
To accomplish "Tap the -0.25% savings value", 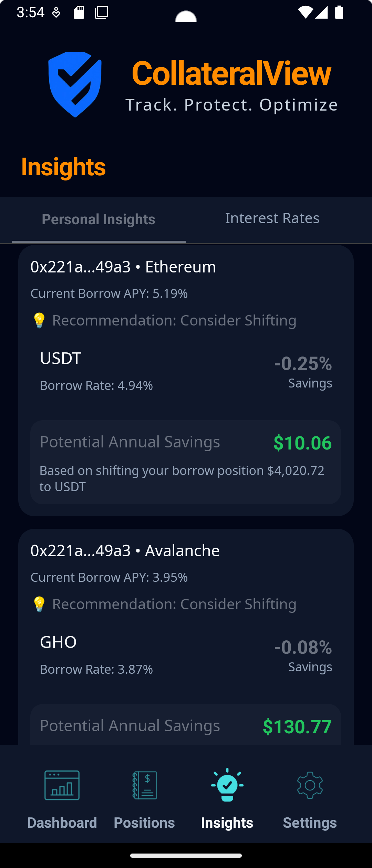I will (x=303, y=364).
